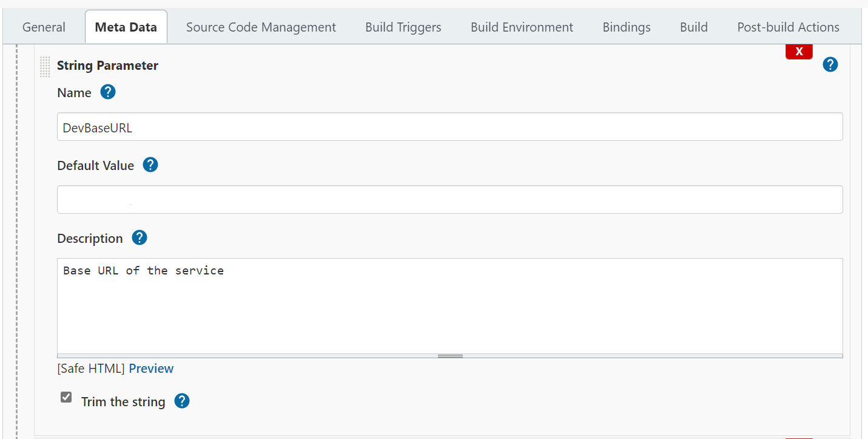Click the Preview link under Description
868x439 pixels.
click(x=151, y=369)
